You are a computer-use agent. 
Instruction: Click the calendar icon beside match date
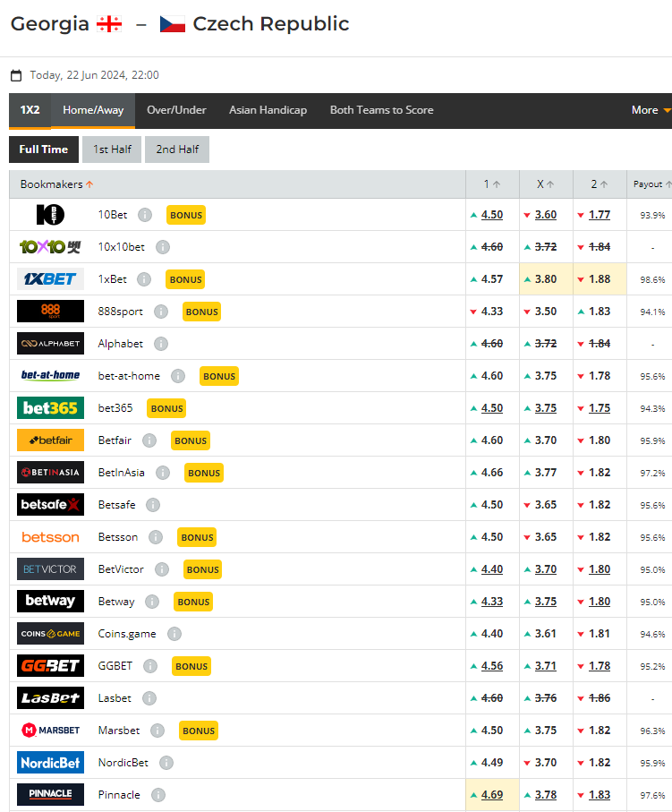point(17,75)
